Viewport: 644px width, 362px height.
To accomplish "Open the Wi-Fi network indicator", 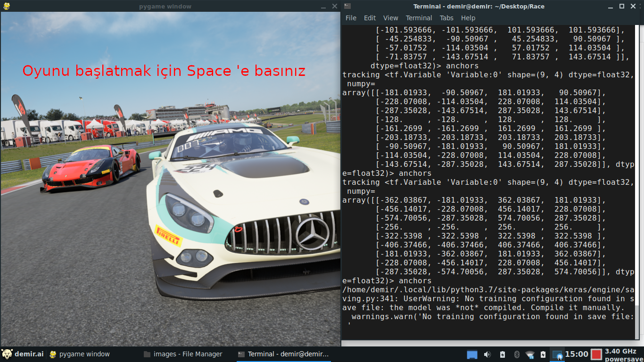I will pos(530,354).
